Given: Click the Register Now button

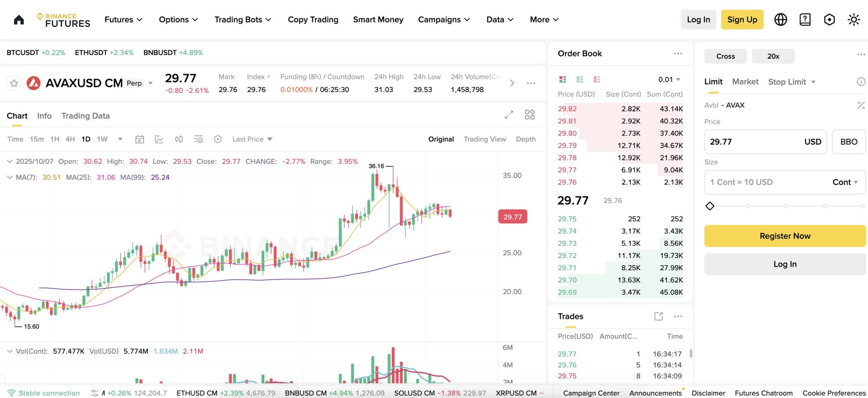Looking at the screenshot, I should pos(784,236).
